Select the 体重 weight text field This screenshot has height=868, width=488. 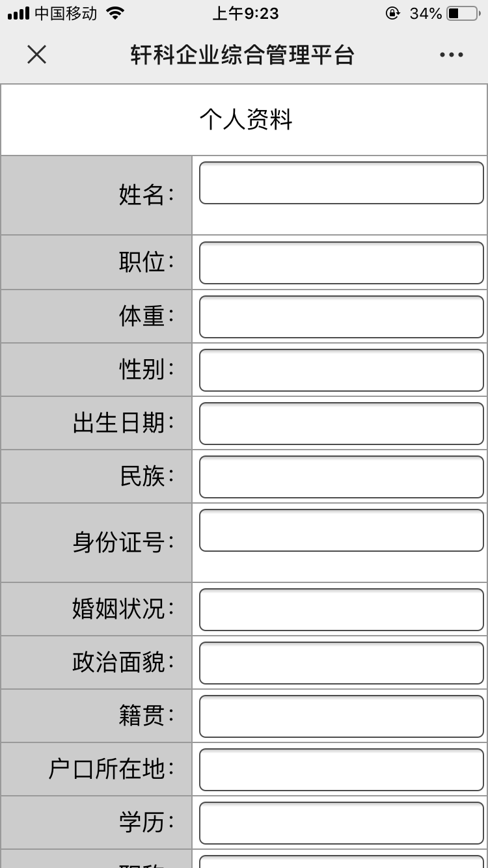pos(341,317)
